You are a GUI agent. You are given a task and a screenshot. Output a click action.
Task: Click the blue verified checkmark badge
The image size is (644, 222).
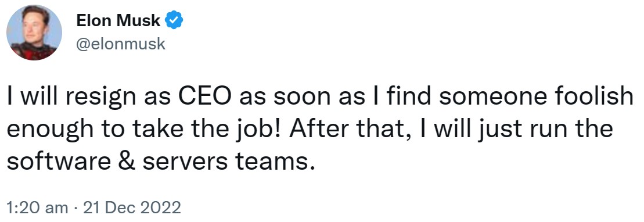(x=174, y=20)
